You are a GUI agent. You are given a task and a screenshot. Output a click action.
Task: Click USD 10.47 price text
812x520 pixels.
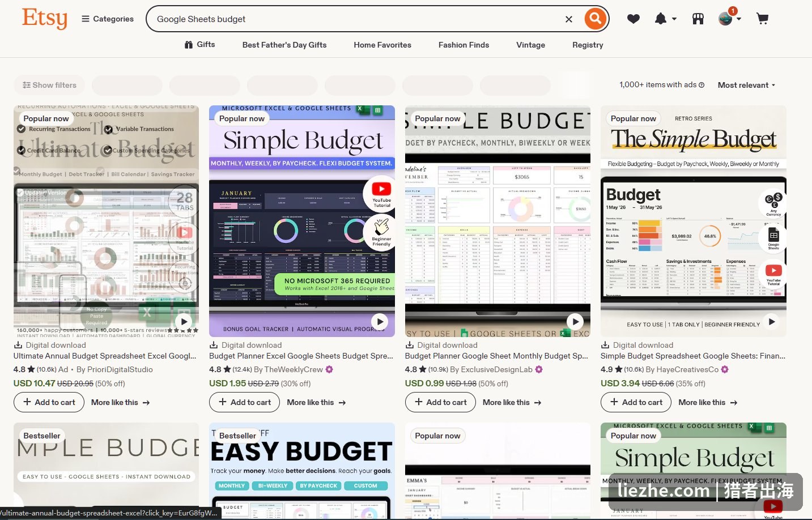[34, 383]
